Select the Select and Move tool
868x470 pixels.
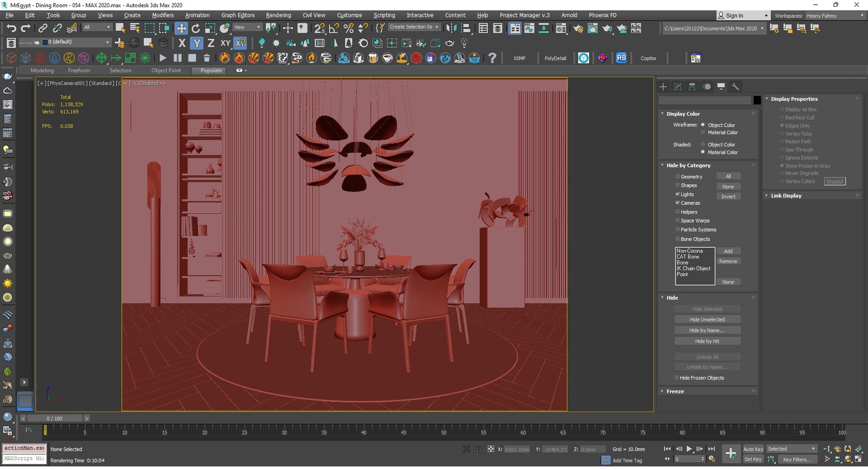[x=181, y=28]
